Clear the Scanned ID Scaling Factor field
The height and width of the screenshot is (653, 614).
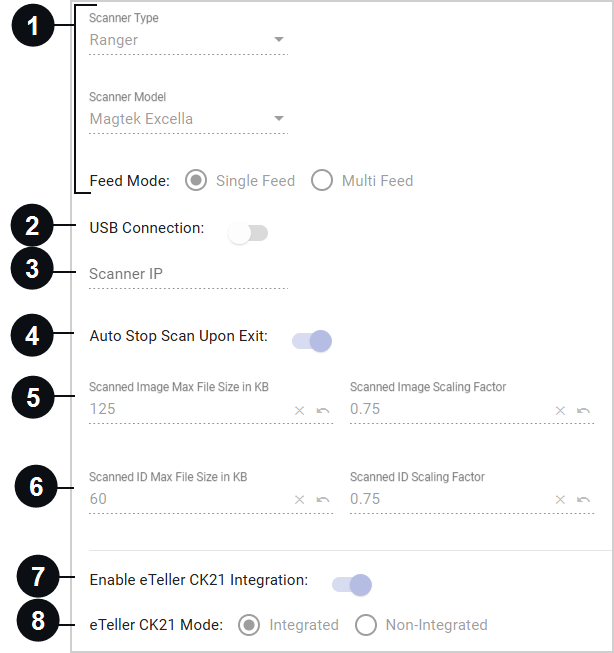[x=560, y=499]
